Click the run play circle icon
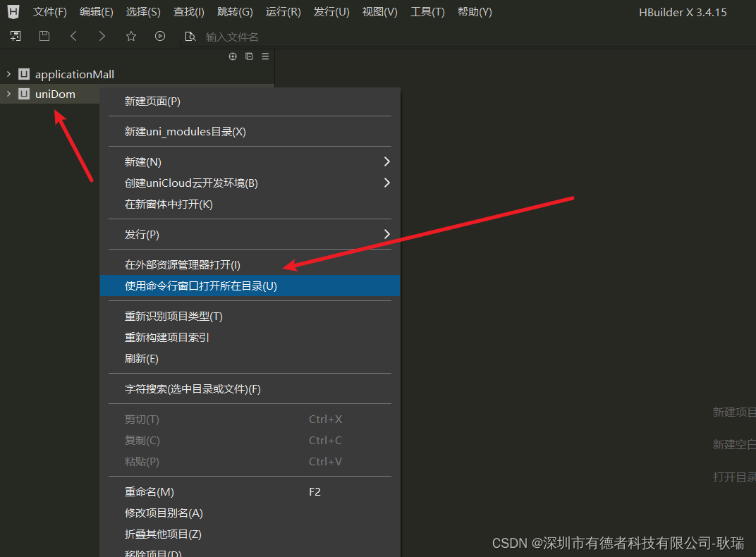 pyautogui.click(x=160, y=36)
